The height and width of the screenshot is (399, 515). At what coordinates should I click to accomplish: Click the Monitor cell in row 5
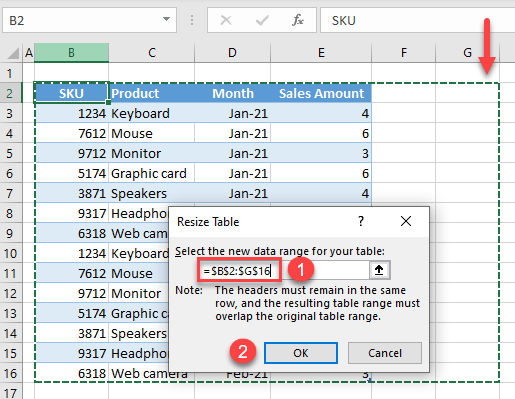152,154
